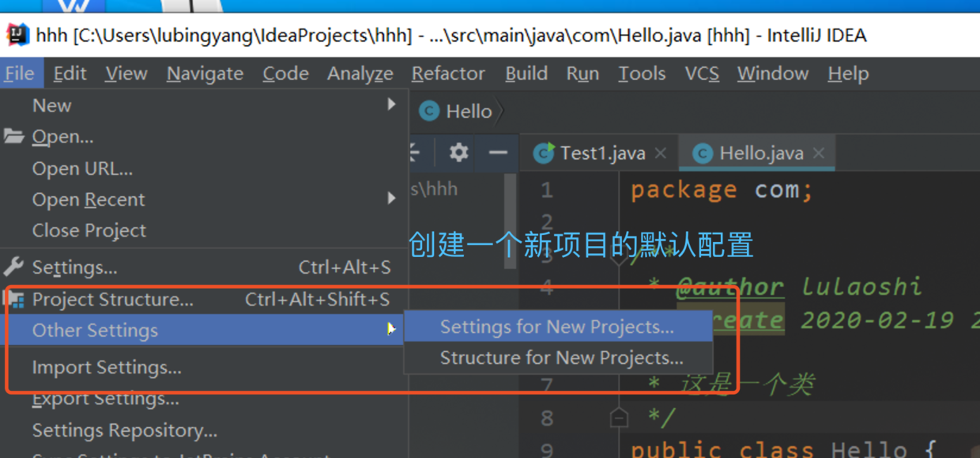Open the Tools menu

coord(642,74)
